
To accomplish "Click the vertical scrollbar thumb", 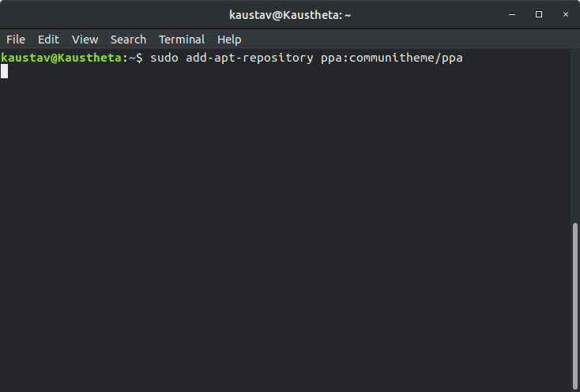I will coord(574,305).
